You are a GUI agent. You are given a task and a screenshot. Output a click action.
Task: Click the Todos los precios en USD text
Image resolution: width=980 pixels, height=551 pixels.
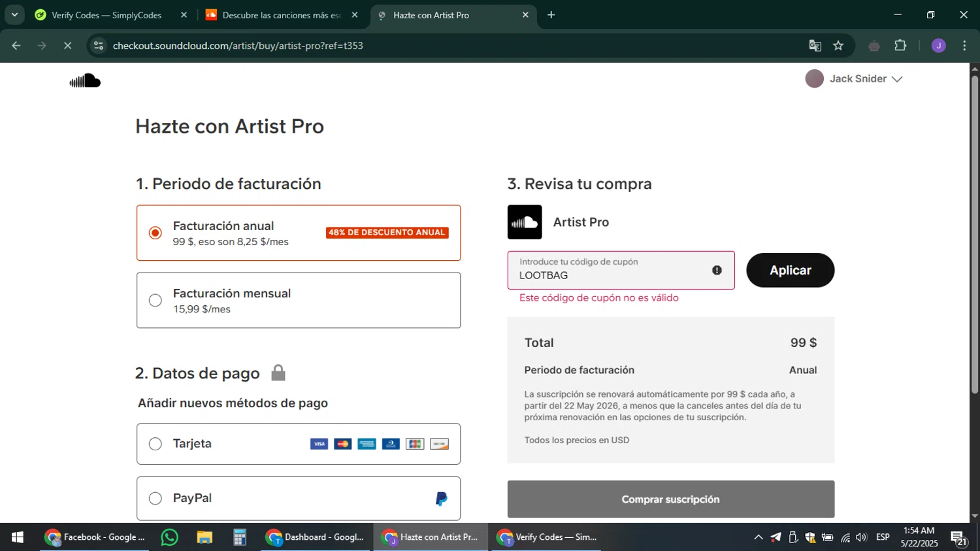[x=577, y=441]
